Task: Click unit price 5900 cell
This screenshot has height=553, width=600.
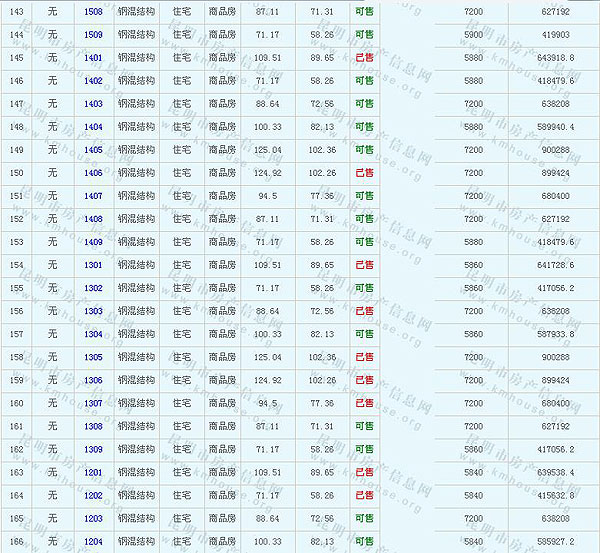Action: (473, 34)
